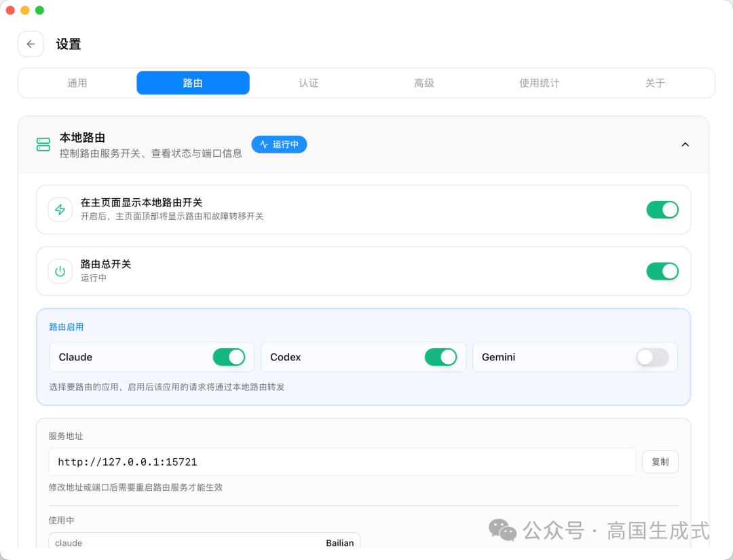Enable the Gemini routing toggle
Viewport: 733px width, 560px height.
point(652,357)
